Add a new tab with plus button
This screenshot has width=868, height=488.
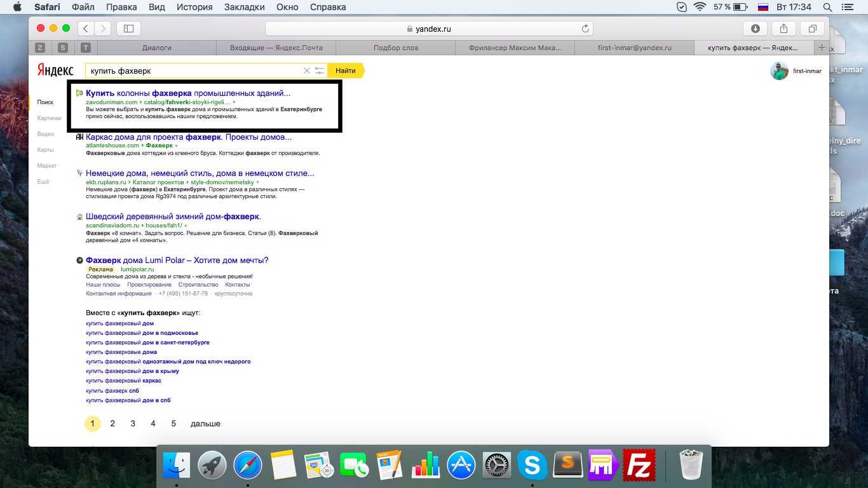(x=822, y=48)
